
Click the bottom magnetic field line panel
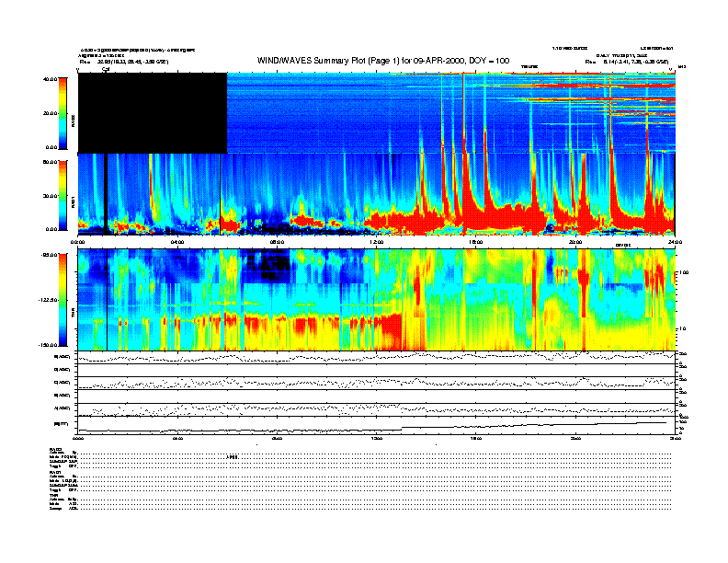(x=377, y=425)
